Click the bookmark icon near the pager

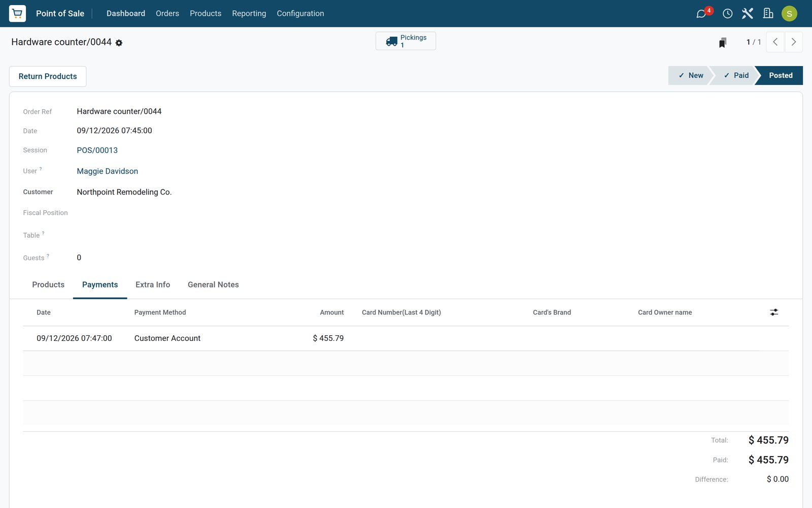(x=723, y=42)
